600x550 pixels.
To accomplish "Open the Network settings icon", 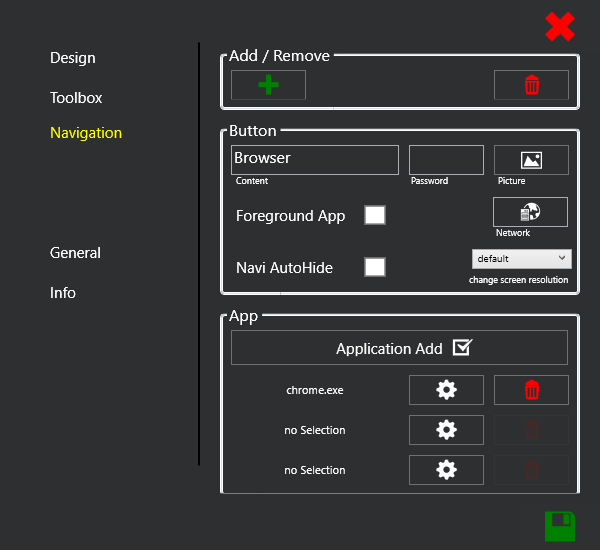I will click(530, 212).
